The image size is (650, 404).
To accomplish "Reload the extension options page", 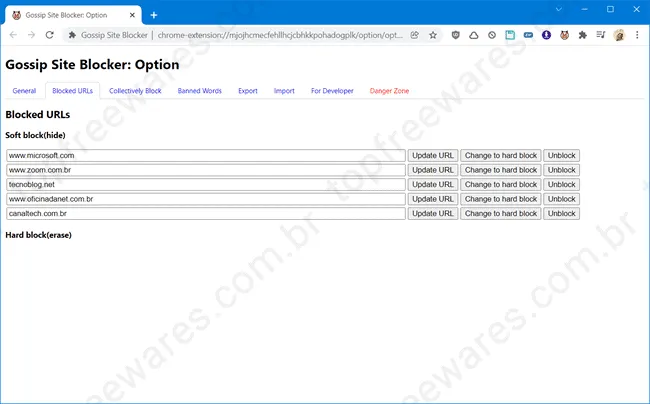I will (50, 35).
